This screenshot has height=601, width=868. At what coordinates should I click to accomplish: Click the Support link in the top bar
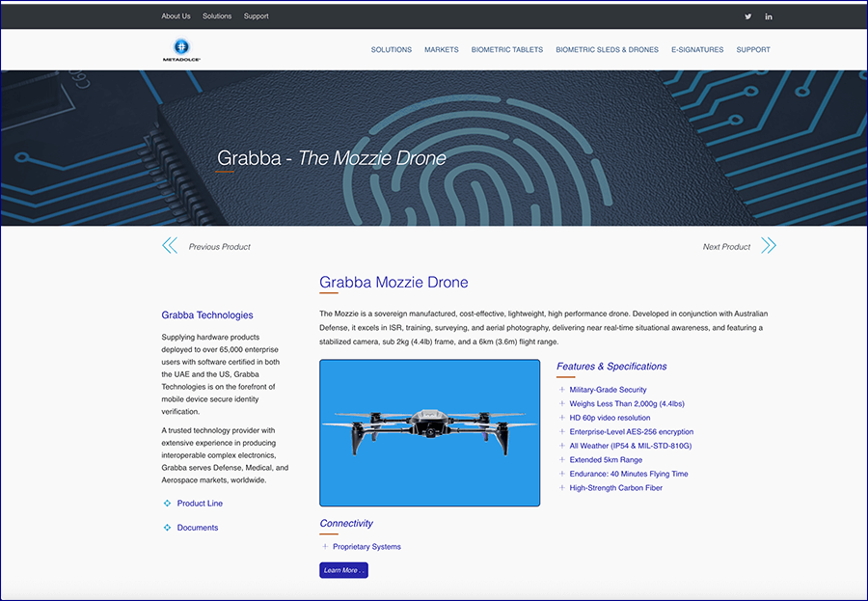tap(256, 16)
